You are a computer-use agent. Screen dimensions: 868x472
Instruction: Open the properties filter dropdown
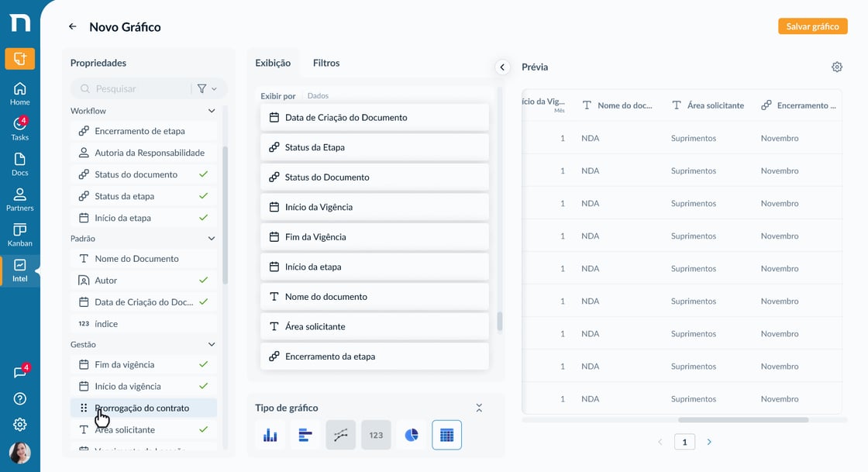[x=207, y=88]
